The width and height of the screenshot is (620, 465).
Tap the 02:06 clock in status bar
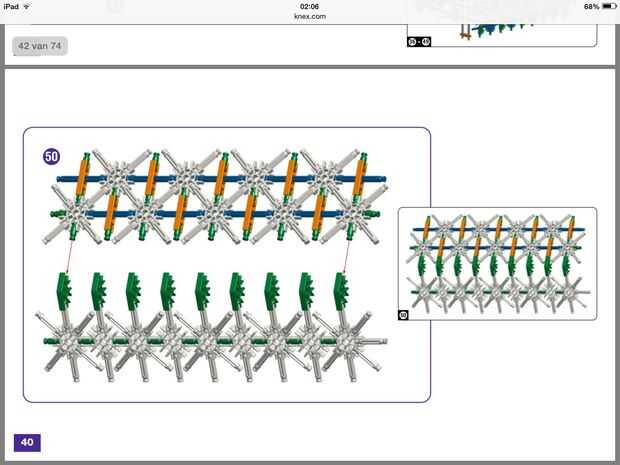[x=310, y=6]
